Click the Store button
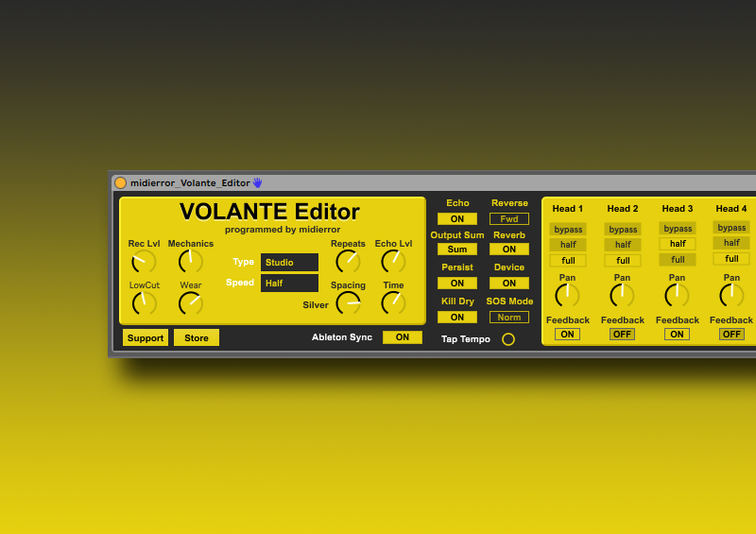Screen dimensions: 756x534 click(197, 337)
